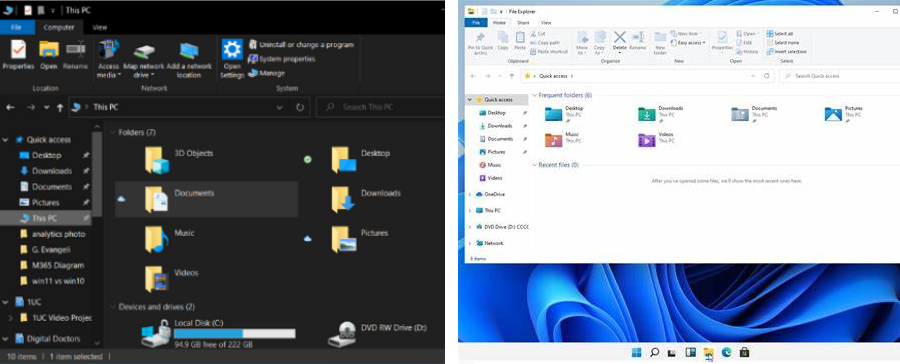Select Pictures folder in dark content pane
The width and height of the screenshot is (900, 364).
(x=359, y=239)
